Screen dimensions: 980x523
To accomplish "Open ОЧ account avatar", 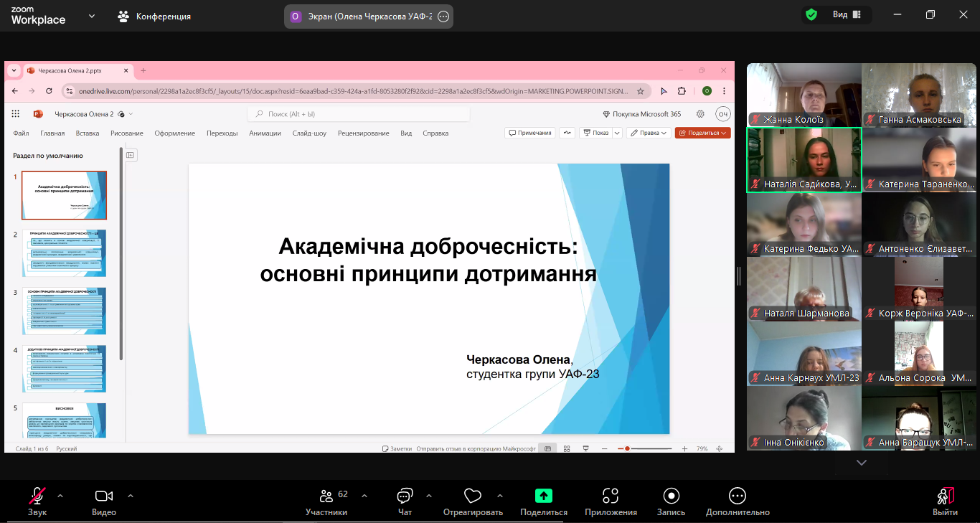I will coord(722,114).
